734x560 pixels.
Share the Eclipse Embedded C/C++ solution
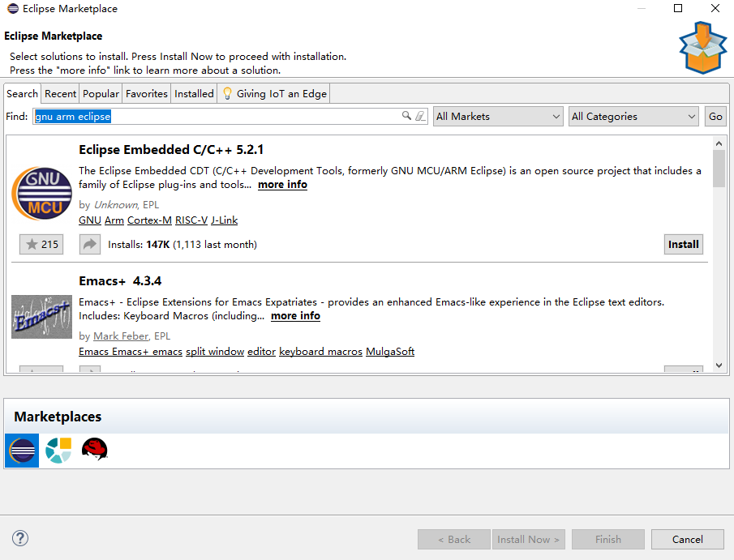click(x=90, y=244)
